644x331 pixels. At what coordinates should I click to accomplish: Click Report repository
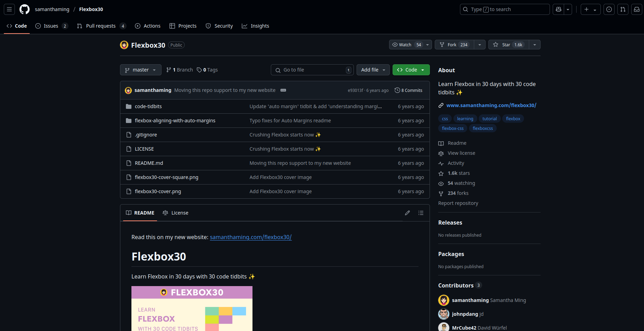click(x=458, y=203)
